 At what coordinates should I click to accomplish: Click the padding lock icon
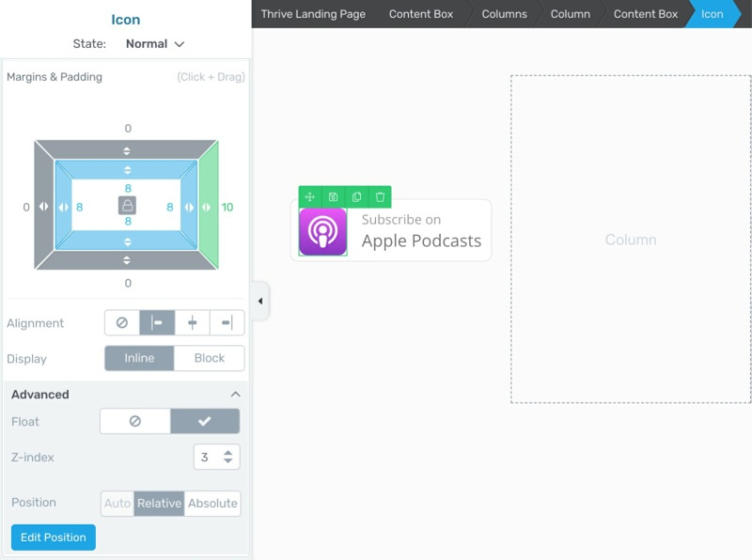pyautogui.click(x=128, y=206)
